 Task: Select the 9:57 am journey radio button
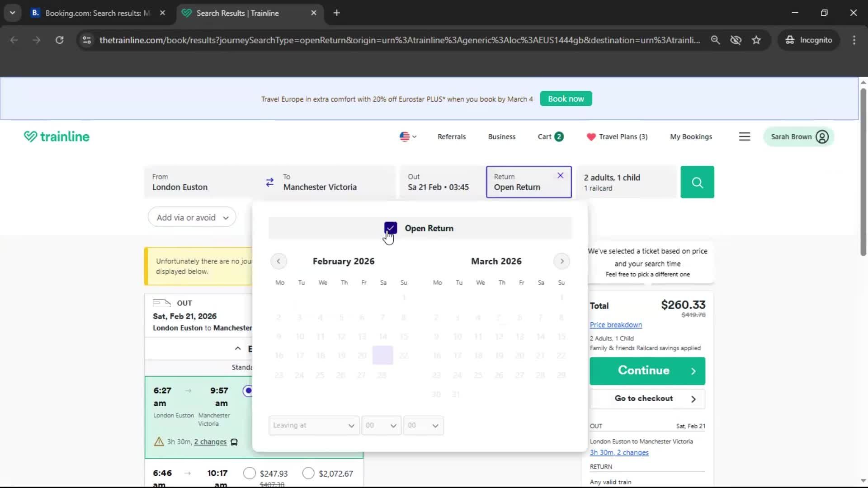coord(248,391)
